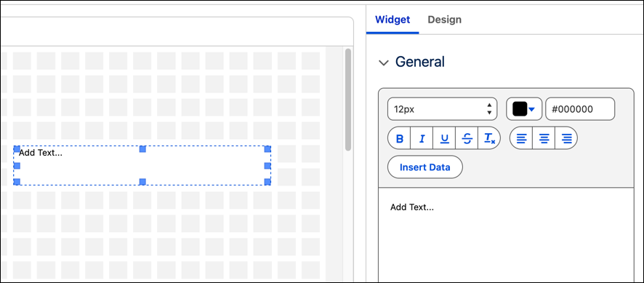Click the left-middle handle of text widget
The image size is (644, 283).
click(x=17, y=166)
